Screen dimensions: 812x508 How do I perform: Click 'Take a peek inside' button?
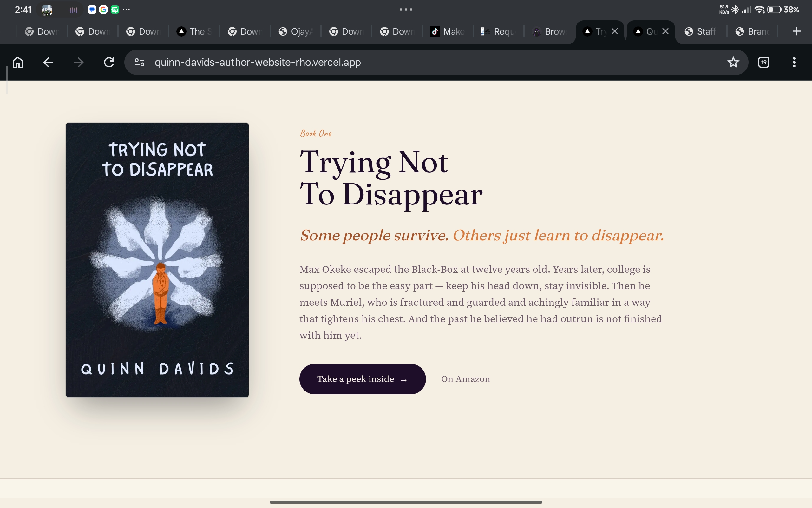click(362, 379)
